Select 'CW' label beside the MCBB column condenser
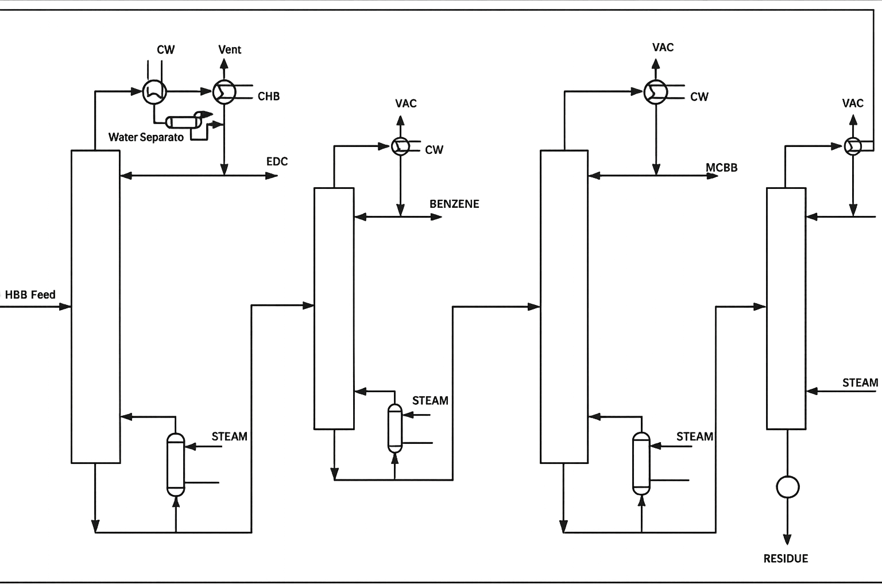The height and width of the screenshot is (588, 882). (x=699, y=97)
